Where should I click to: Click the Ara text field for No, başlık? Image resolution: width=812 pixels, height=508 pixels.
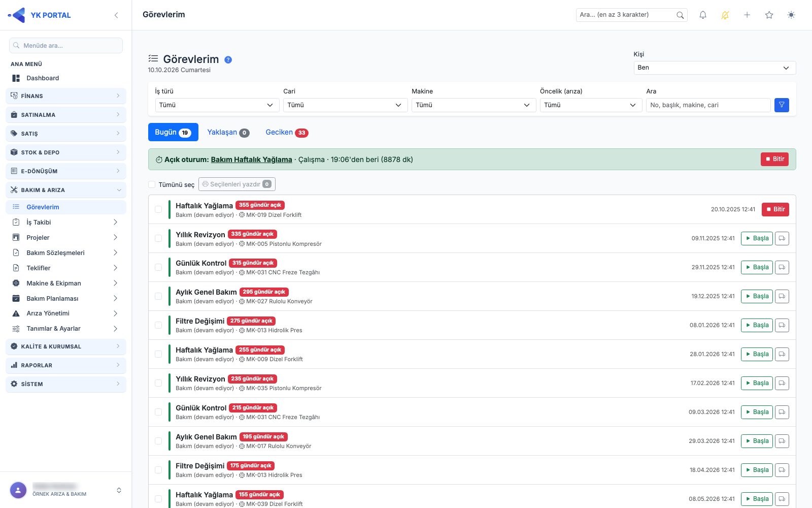click(708, 105)
